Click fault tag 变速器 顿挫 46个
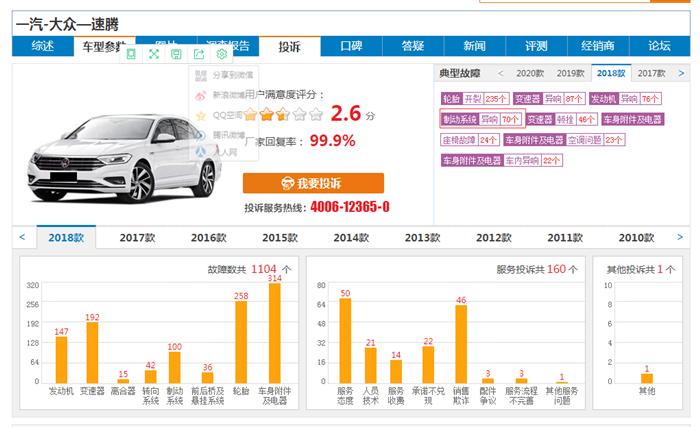This screenshot has height=427, width=700. coord(561,119)
